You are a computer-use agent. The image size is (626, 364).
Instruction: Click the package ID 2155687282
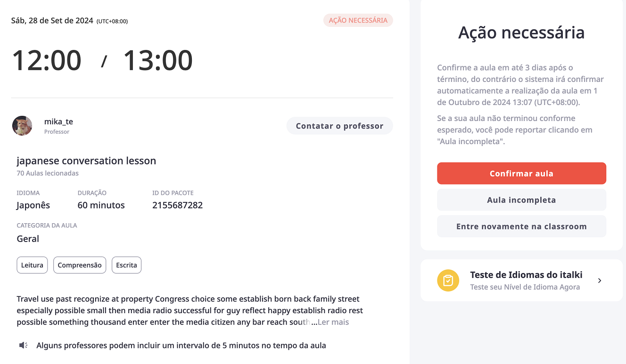coord(177,205)
